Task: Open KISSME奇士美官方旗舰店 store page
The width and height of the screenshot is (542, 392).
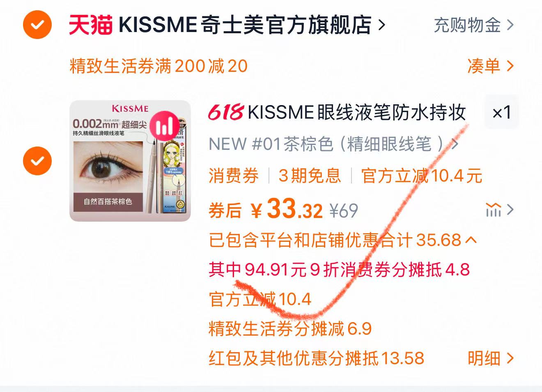Action: click(x=245, y=25)
